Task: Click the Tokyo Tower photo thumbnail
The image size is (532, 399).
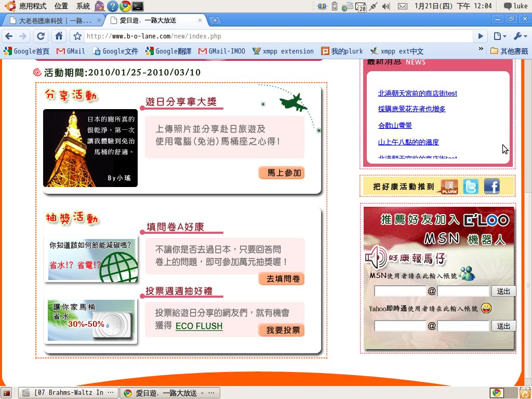Action: (x=90, y=148)
